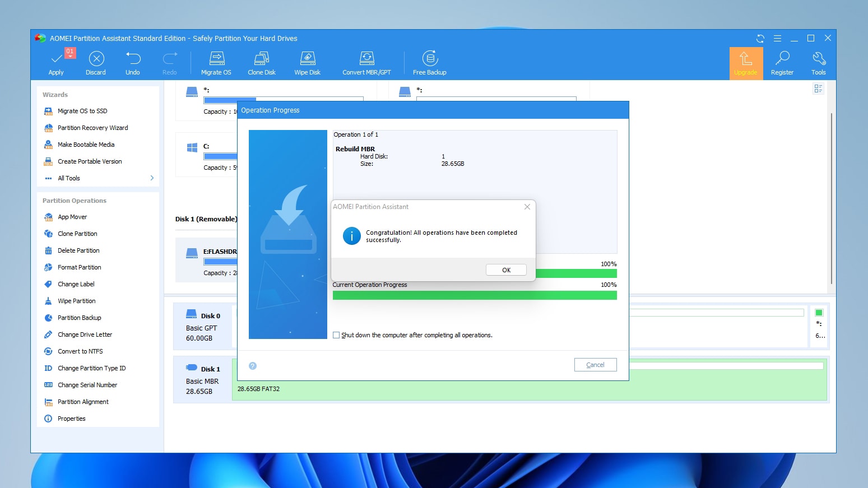Open the Clone Disk tool
The image size is (868, 488).
point(262,63)
